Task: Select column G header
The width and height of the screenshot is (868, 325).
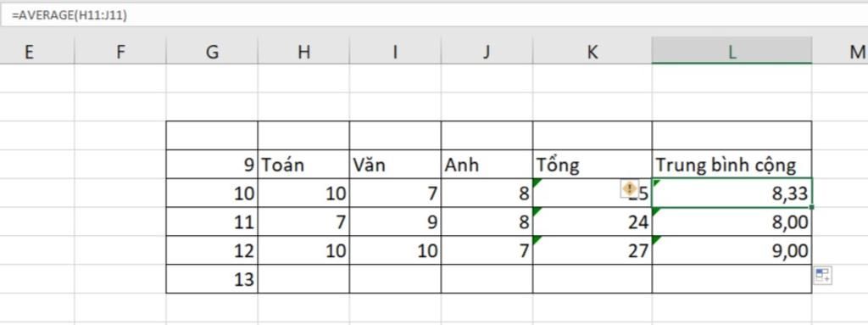Action: pos(212,52)
